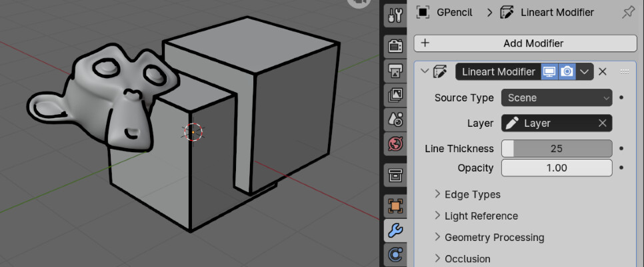644x267 pixels.
Task: Open the Collection properties tab
Action: pyautogui.click(x=395, y=176)
